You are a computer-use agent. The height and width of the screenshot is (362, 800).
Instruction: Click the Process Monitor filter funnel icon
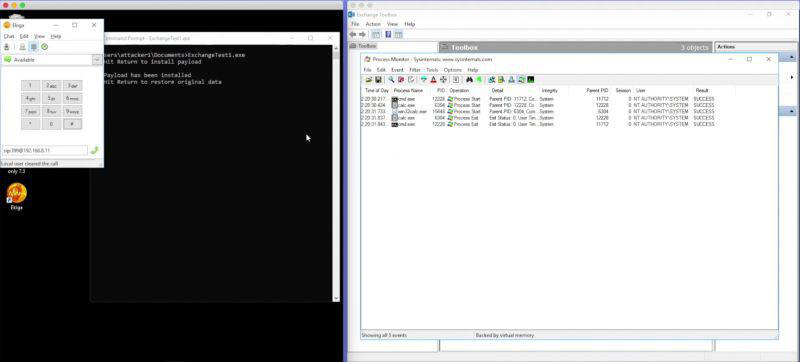423,80
